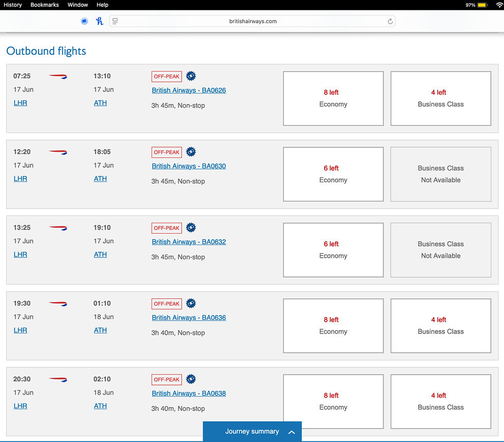Image resolution: width=504 pixels, height=442 pixels.
Task: Open British Airways - BA0638 flight details
Action: [189, 394]
